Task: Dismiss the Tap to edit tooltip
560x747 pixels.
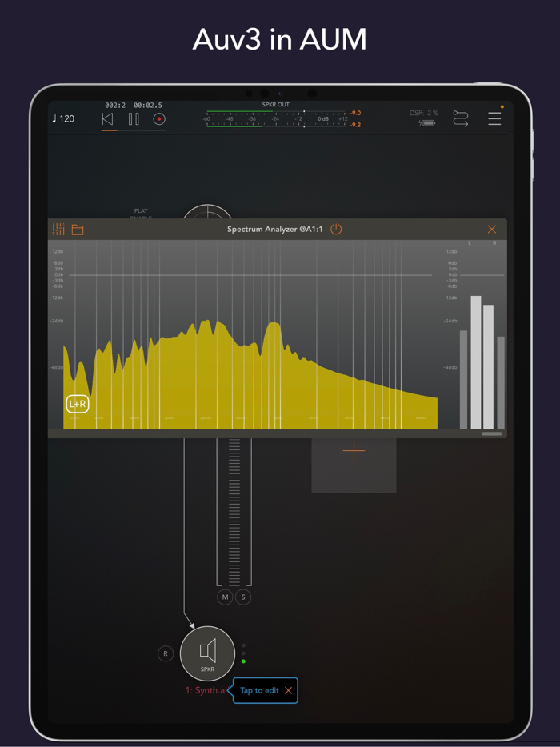Action: [288, 690]
